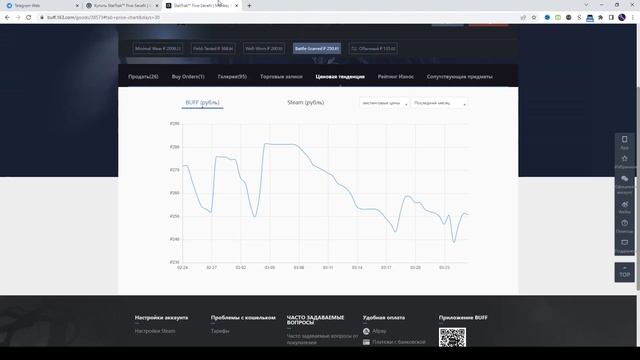Click the Настройки аккаунта footer heading
This screenshot has width=640, height=360.
click(161, 318)
